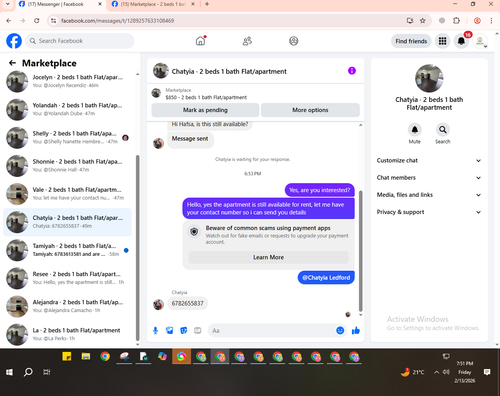Screen dimensions: 500x396
Task: Open the conversation information icon
Action: pos(352,71)
